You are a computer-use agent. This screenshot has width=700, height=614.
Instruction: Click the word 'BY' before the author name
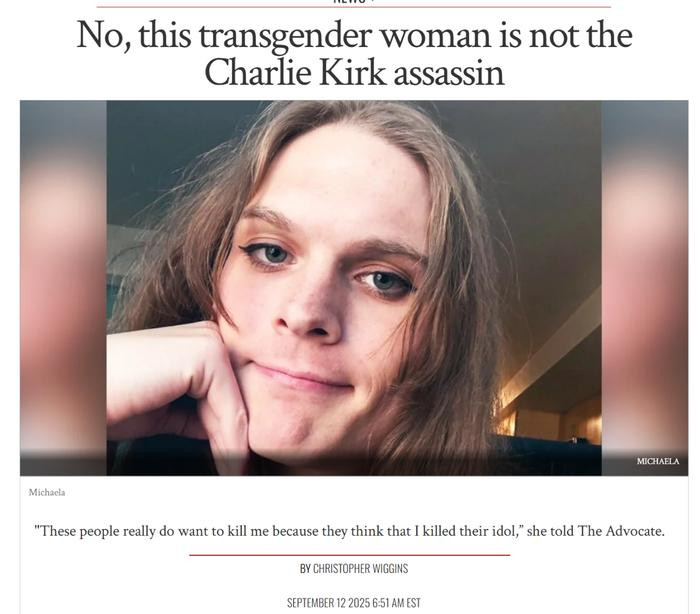(305, 568)
